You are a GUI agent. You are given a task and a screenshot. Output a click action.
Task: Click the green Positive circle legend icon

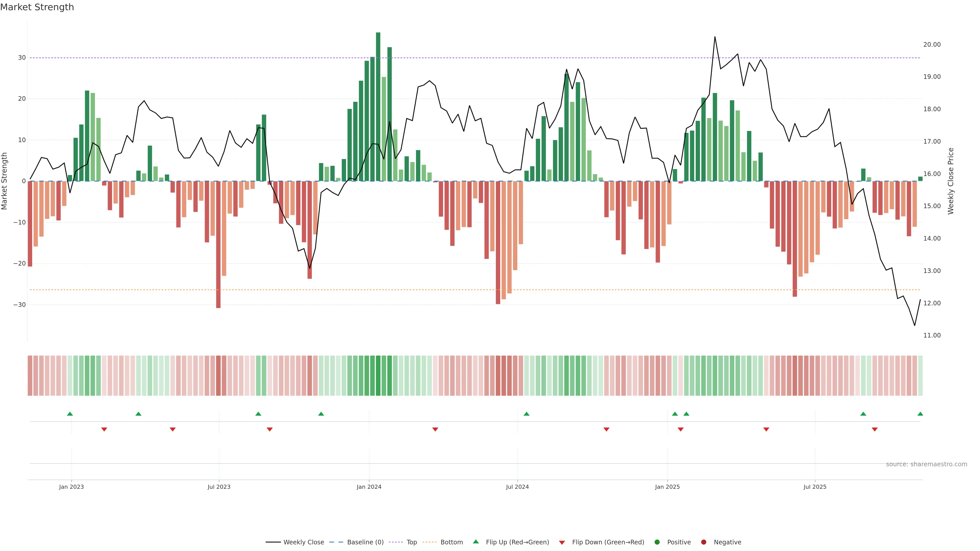[x=657, y=542]
